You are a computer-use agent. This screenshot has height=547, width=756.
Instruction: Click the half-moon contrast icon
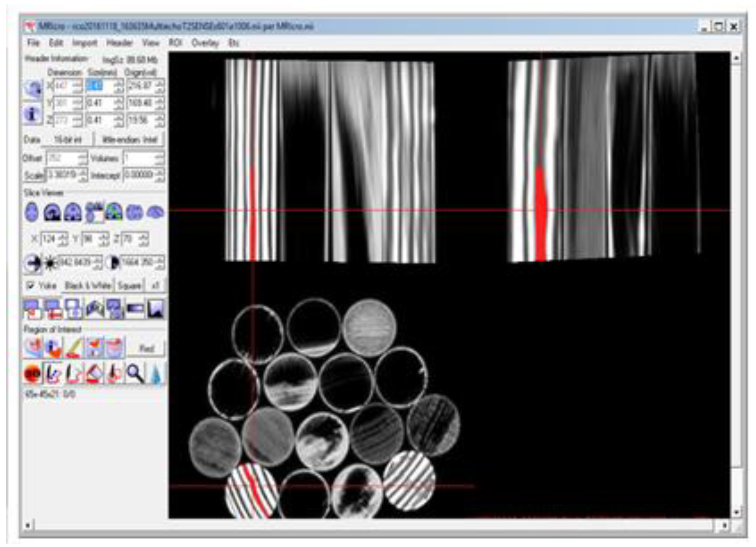(x=113, y=263)
